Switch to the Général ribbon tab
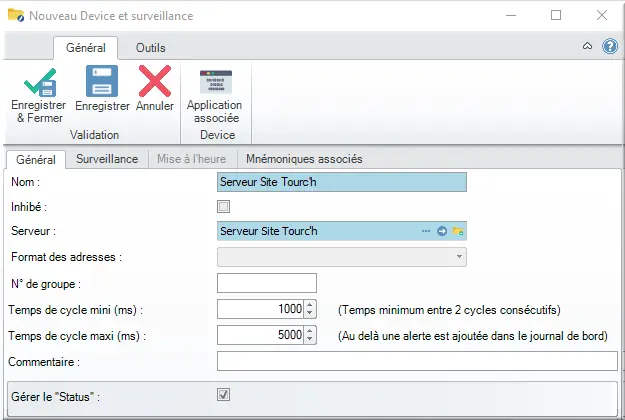Screen dimensions: 625x420 pos(86,48)
